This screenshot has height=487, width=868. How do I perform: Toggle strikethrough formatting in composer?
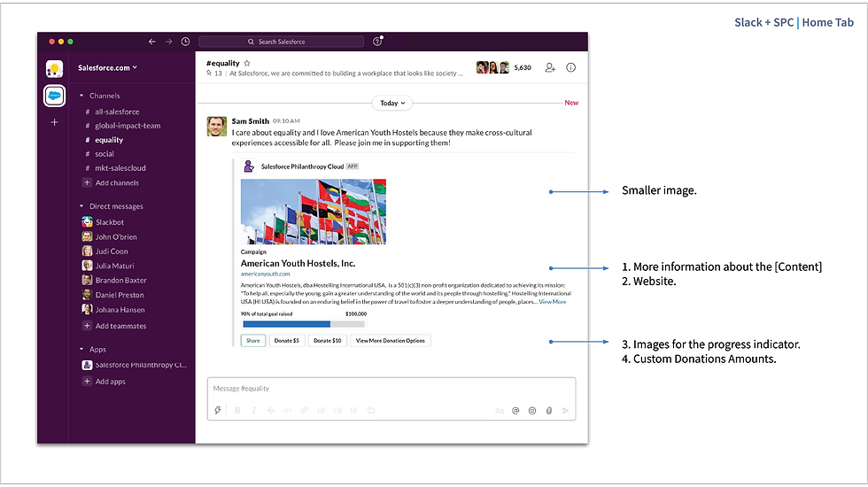(271, 410)
